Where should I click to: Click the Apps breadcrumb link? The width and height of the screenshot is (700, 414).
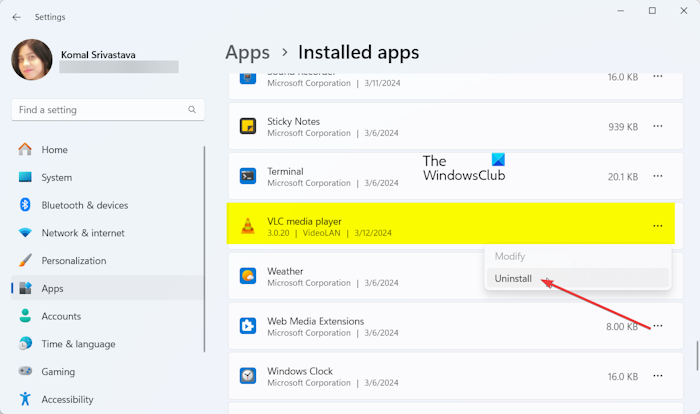pos(248,52)
